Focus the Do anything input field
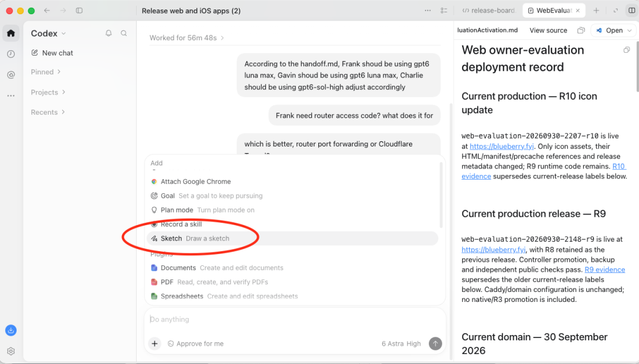The width and height of the screenshot is (639, 364). pyautogui.click(x=295, y=320)
